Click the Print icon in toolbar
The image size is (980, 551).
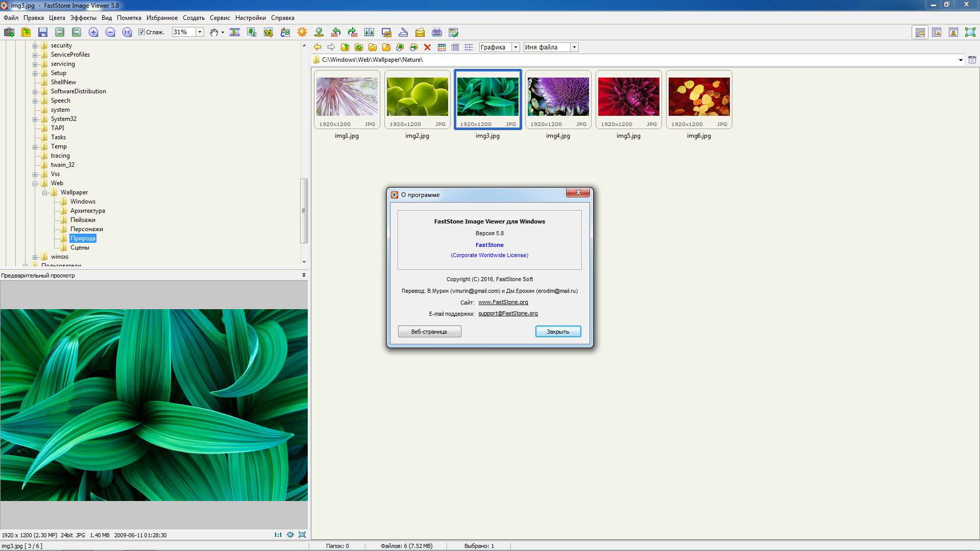tap(436, 32)
